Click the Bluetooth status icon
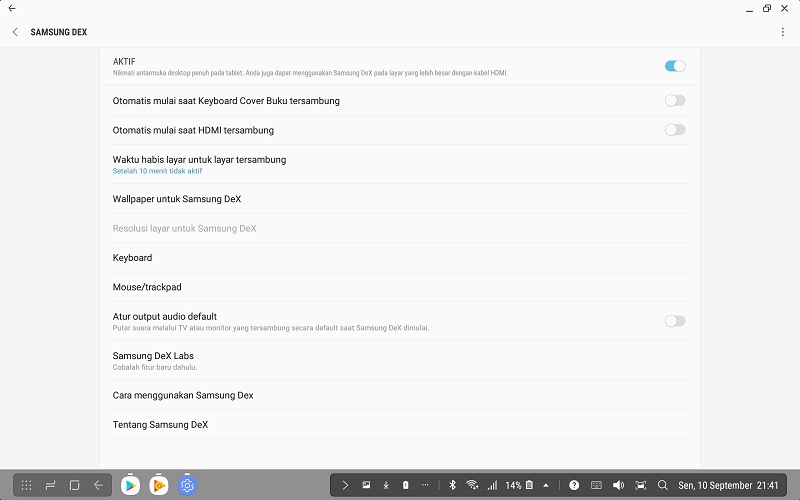800x500 pixels. point(452,485)
